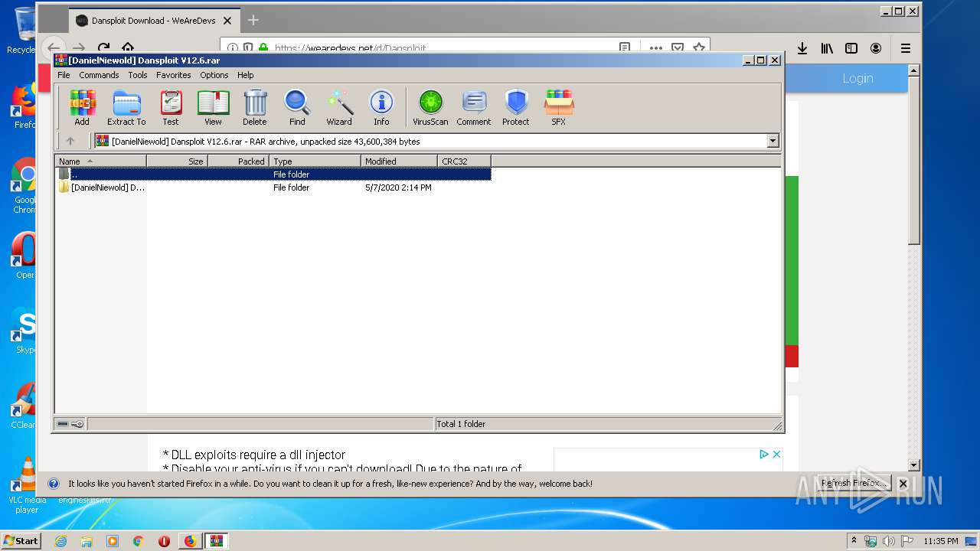Click Refresh Firefox button
The image size is (980, 551).
pos(854,484)
